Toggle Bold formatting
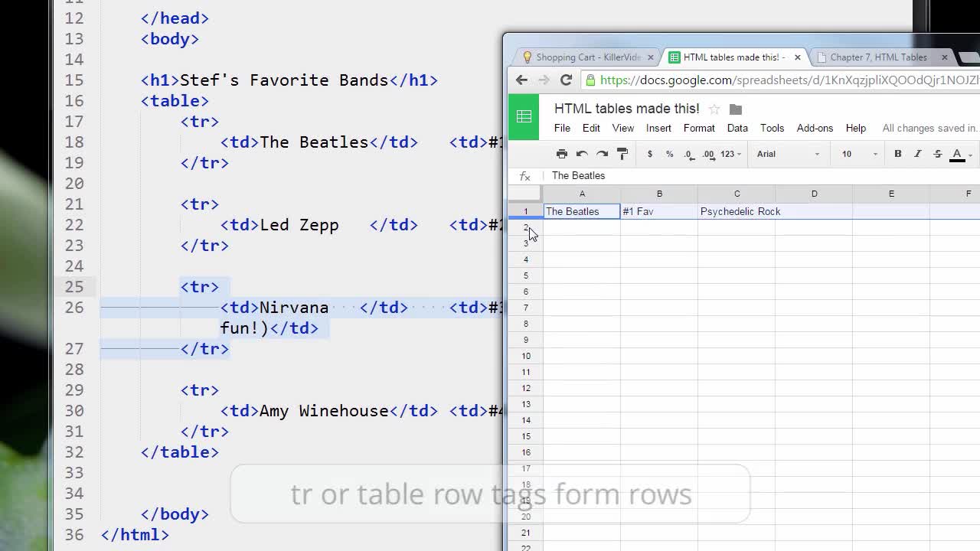 pos(898,154)
